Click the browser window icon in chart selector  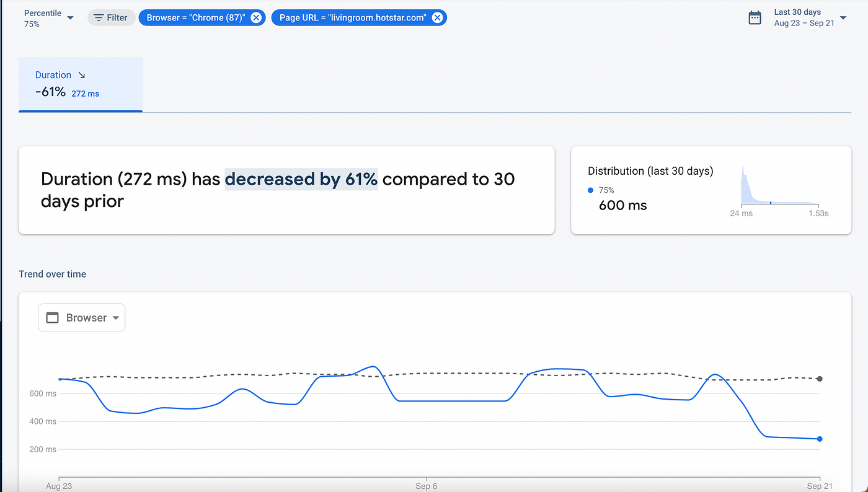[53, 318]
